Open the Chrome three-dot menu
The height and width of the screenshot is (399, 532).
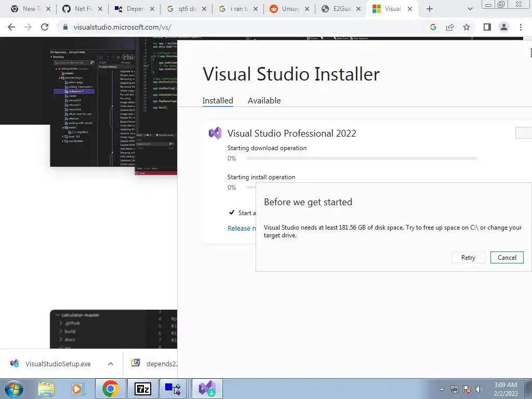[521, 27]
